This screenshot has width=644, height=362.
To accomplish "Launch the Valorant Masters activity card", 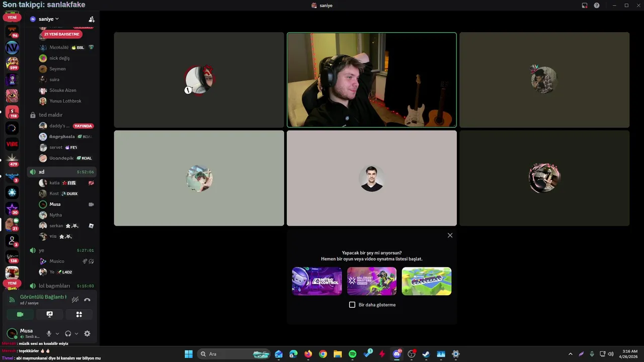I will pyautogui.click(x=372, y=281).
